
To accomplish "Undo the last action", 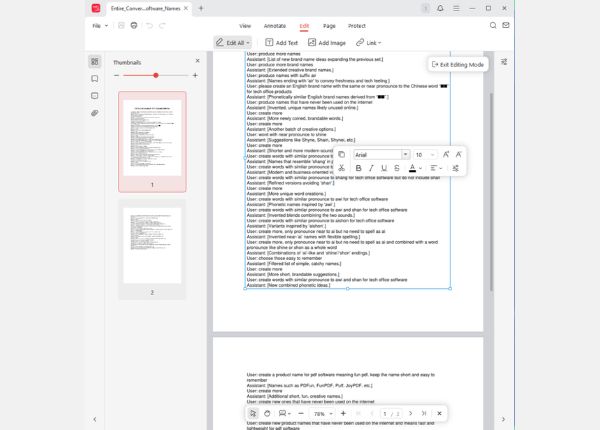I will point(149,26).
